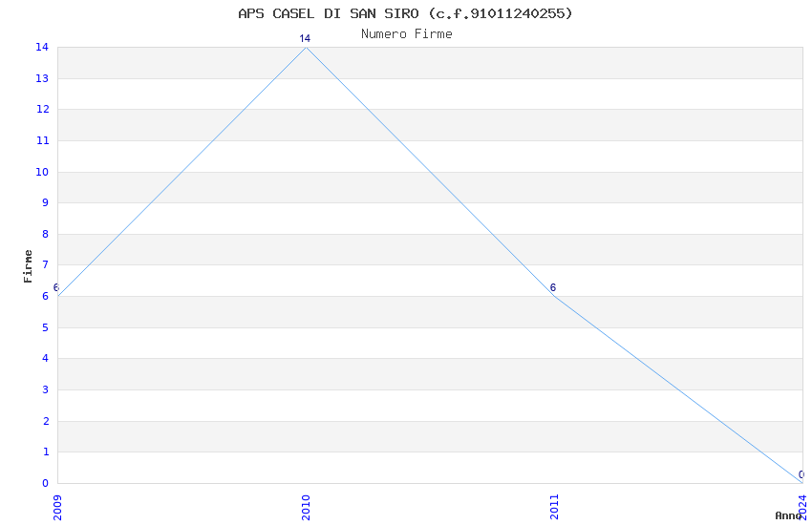Click the y-axis value 7
Viewport: 812px width, 525px height.
46,264
